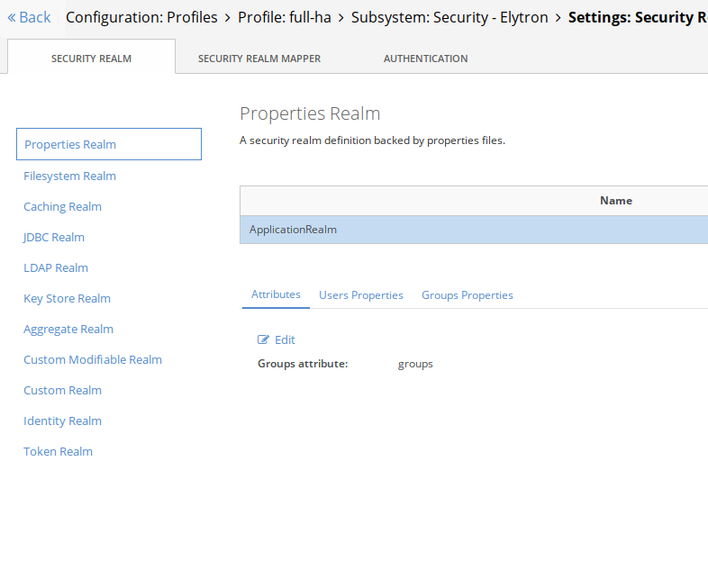Open Caching Realm from the sidebar
This screenshot has height=588, width=708.
(x=62, y=206)
